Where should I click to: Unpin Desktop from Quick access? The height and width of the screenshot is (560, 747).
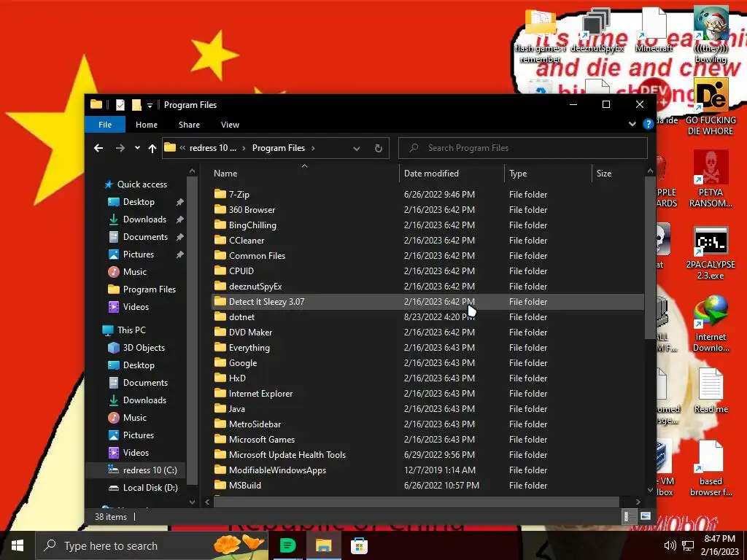pyautogui.click(x=179, y=202)
